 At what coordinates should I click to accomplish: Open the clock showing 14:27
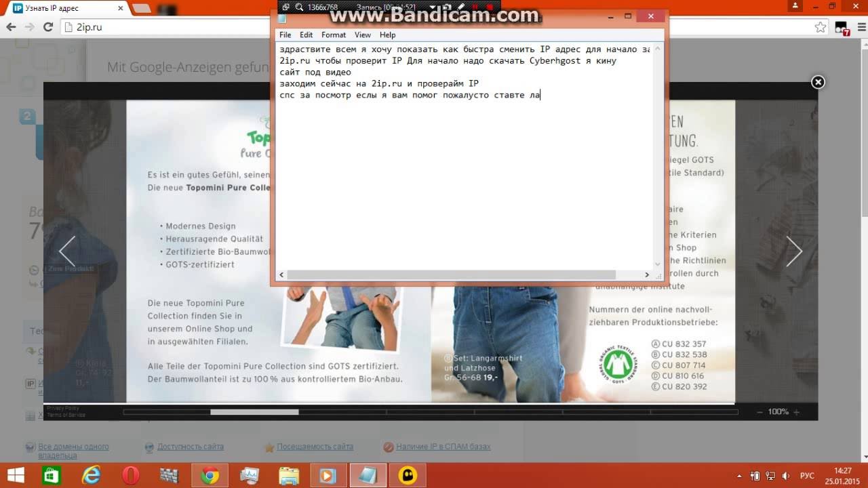[843, 475]
